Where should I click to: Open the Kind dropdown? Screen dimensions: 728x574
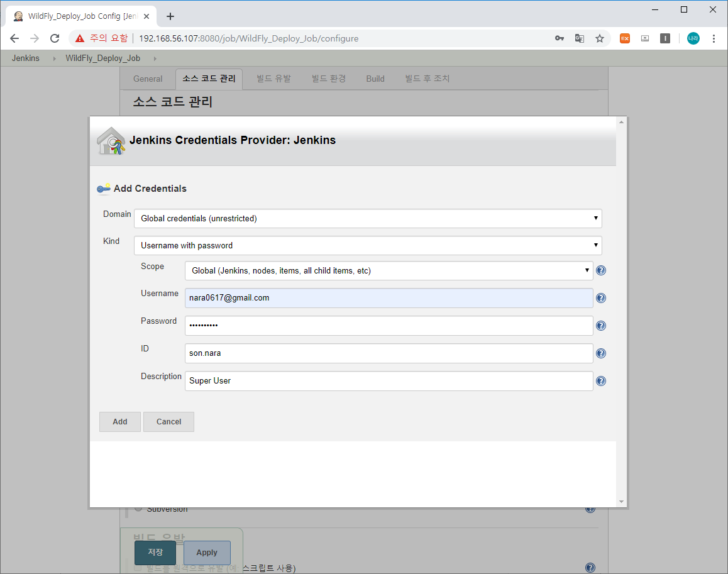[368, 245]
